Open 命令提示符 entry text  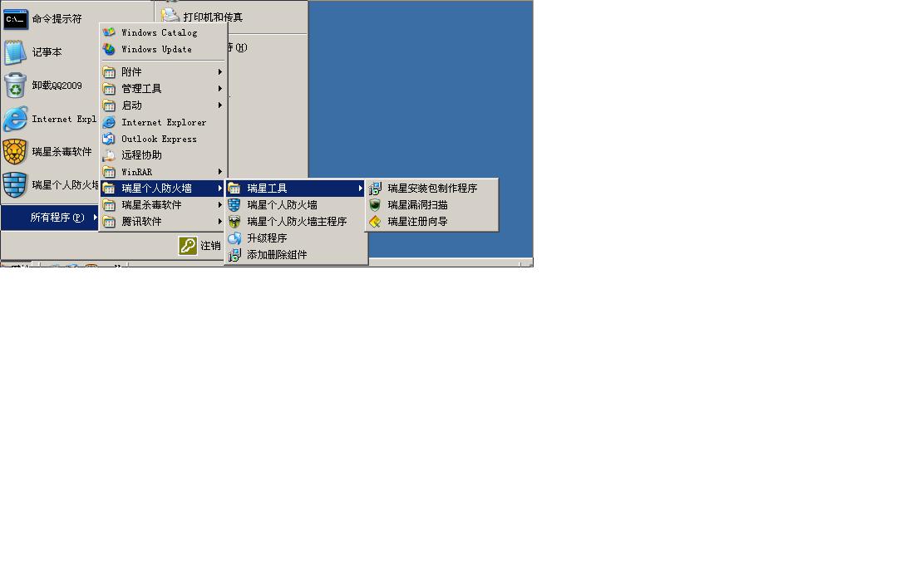pyautogui.click(x=57, y=19)
